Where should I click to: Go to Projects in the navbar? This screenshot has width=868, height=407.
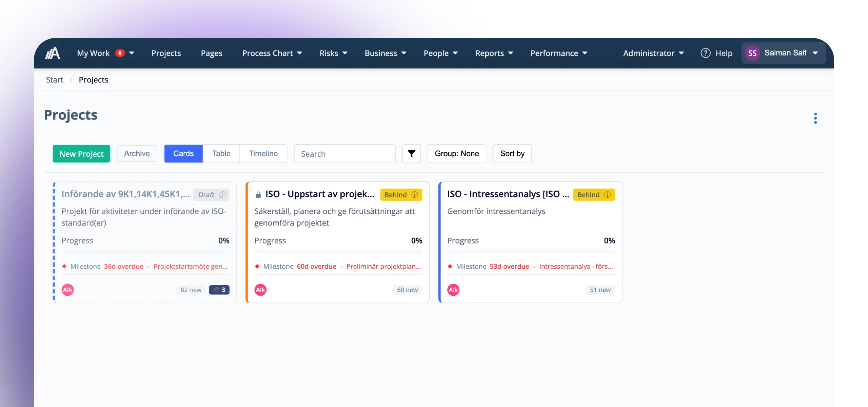pyautogui.click(x=166, y=53)
